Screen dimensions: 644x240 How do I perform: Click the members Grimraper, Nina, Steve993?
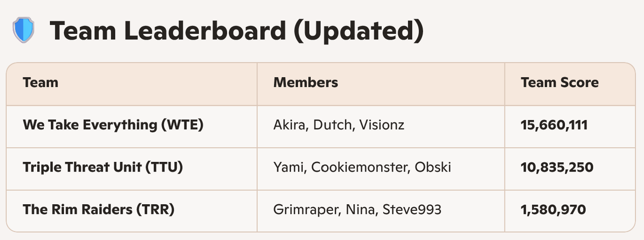[357, 209]
